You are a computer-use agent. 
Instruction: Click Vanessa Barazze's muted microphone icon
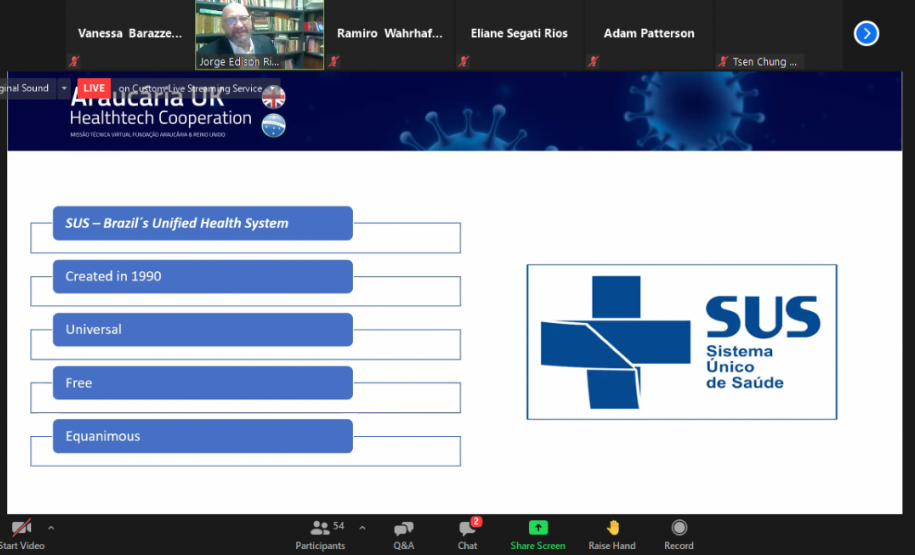pos(74,61)
